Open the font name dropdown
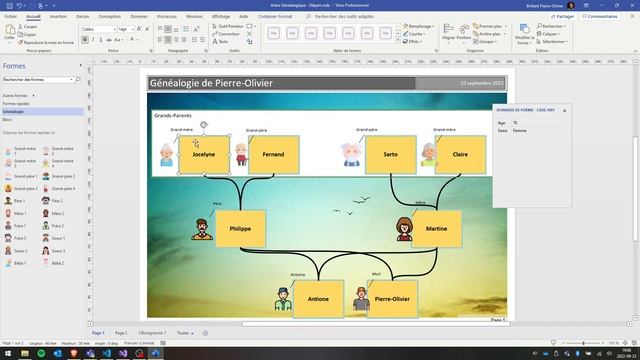This screenshot has height=360, width=640. pos(114,29)
